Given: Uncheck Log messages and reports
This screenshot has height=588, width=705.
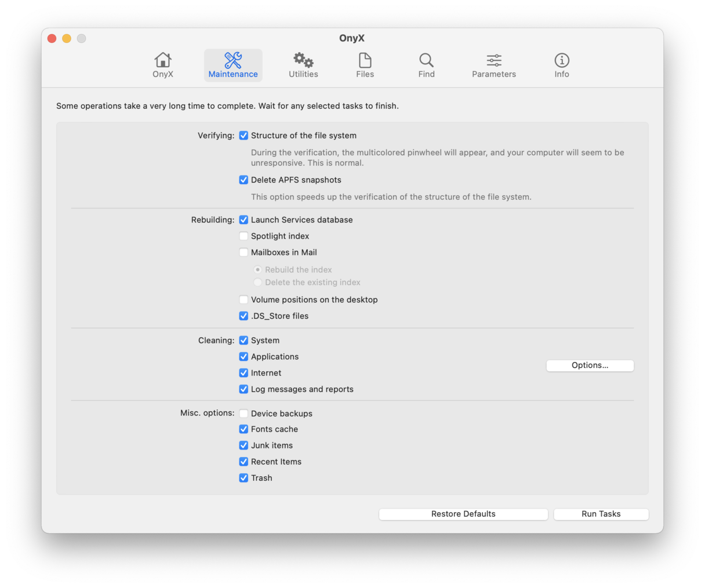Looking at the screenshot, I should [x=244, y=389].
